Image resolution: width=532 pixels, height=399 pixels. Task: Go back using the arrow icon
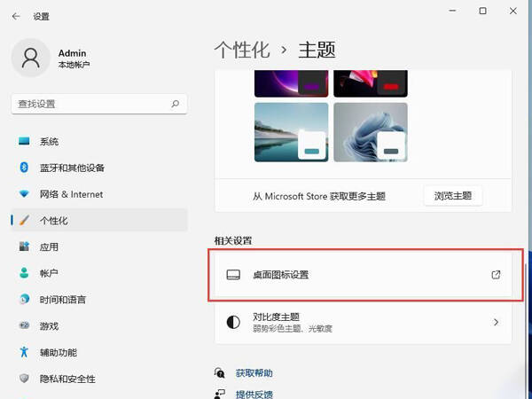[x=16, y=16]
